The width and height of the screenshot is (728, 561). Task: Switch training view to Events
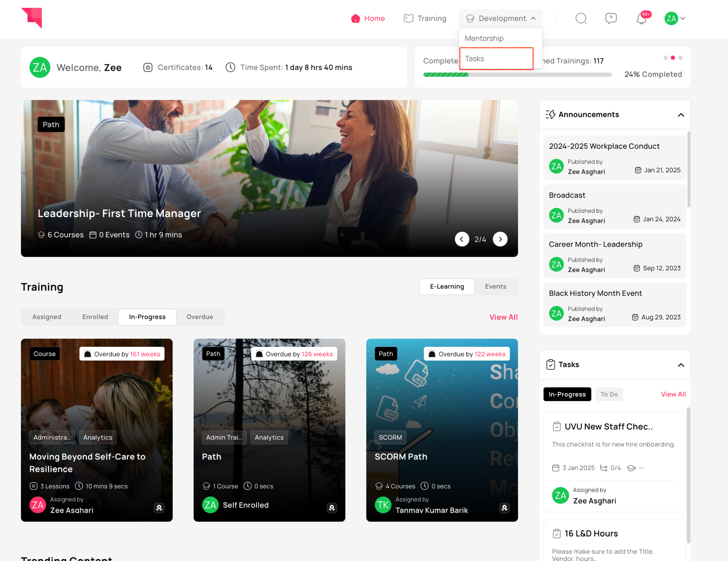point(495,286)
